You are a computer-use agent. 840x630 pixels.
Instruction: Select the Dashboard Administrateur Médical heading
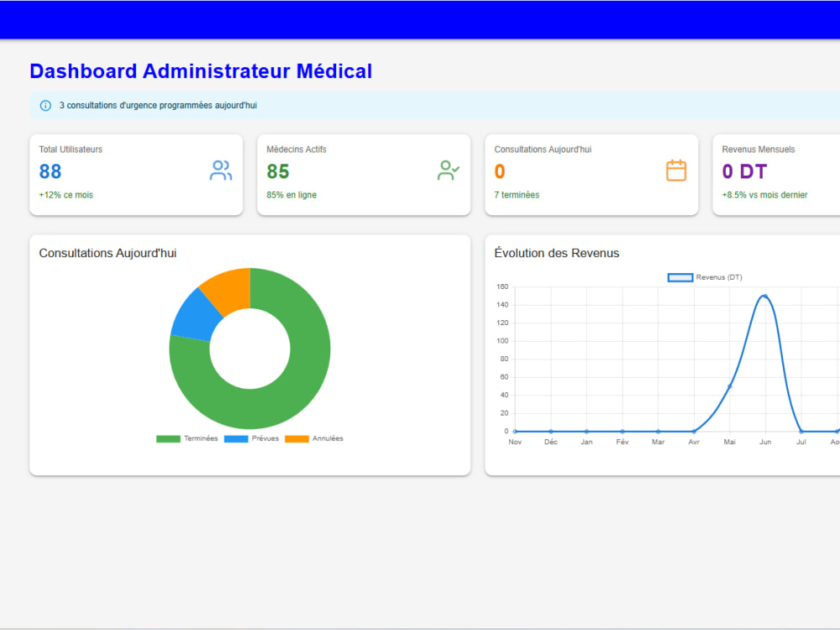click(x=201, y=71)
